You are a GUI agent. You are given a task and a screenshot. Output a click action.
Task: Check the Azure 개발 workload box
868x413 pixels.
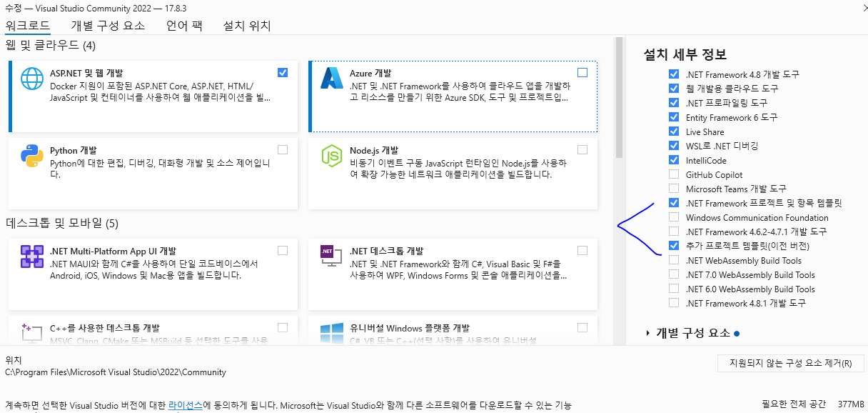click(582, 72)
